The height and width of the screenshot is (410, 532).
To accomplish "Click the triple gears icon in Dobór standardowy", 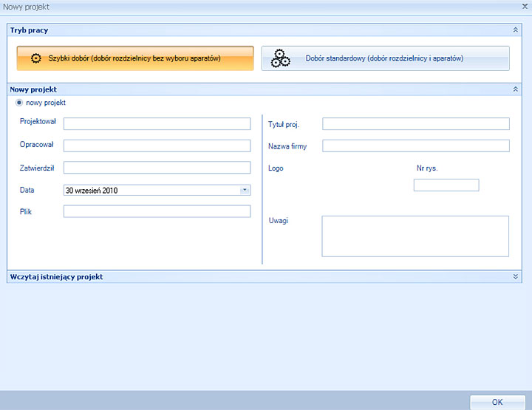I will click(280, 58).
